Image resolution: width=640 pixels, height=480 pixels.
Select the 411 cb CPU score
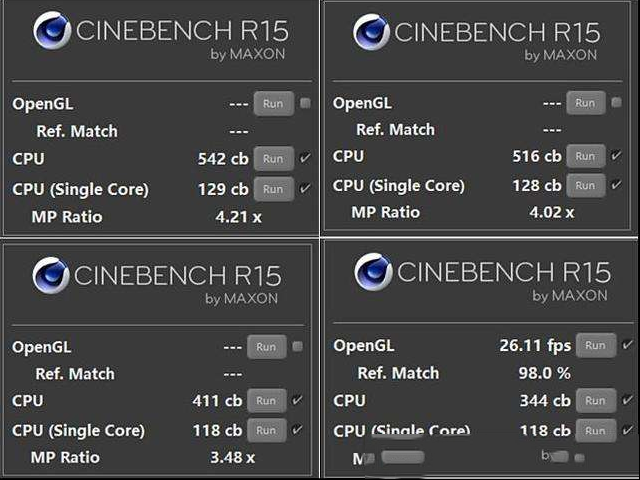click(x=217, y=401)
